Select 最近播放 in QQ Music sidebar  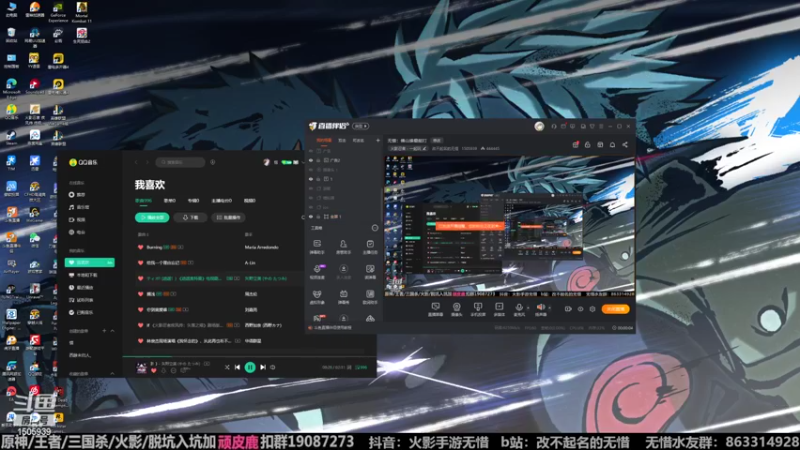(x=82, y=288)
